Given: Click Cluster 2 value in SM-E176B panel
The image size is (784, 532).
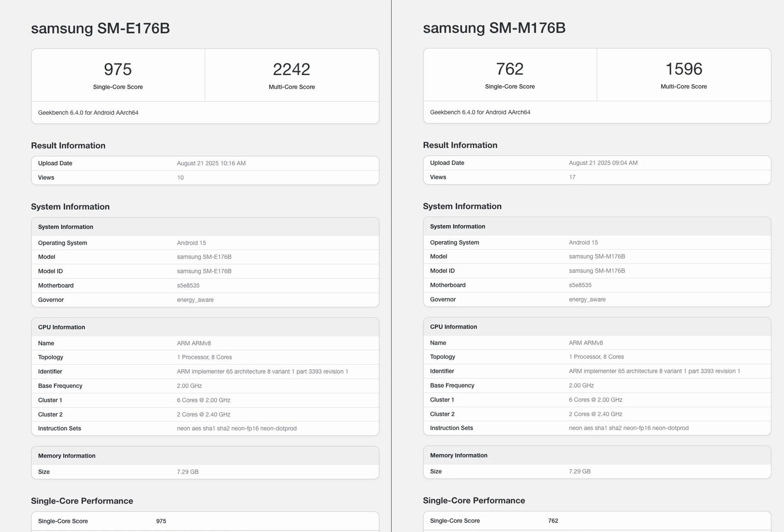Looking at the screenshot, I should pyautogui.click(x=204, y=415).
